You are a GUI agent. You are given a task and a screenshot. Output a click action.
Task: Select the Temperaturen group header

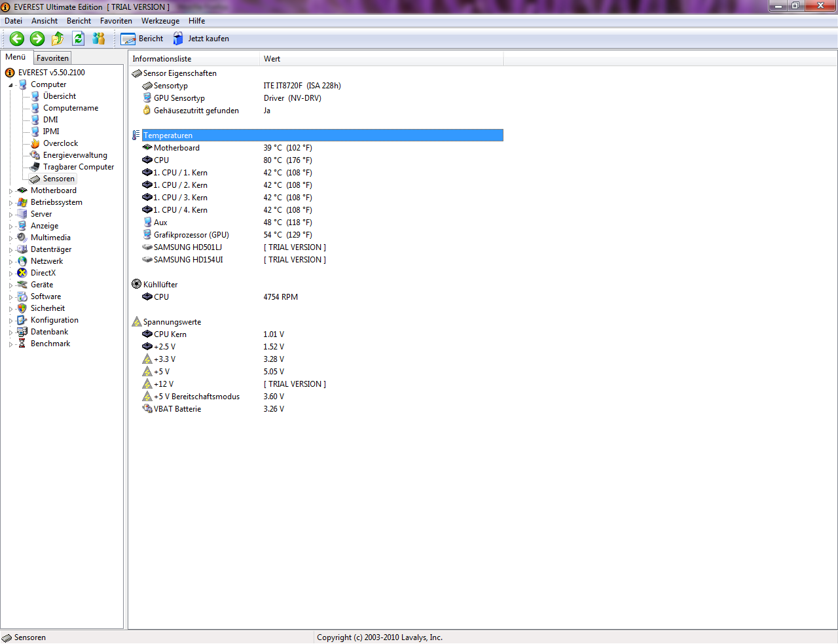[322, 135]
